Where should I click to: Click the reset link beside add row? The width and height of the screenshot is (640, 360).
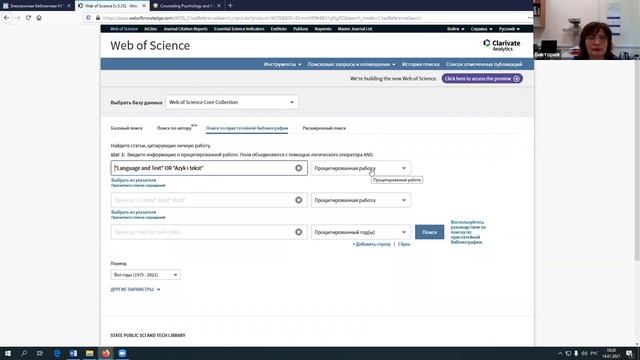tap(404, 244)
